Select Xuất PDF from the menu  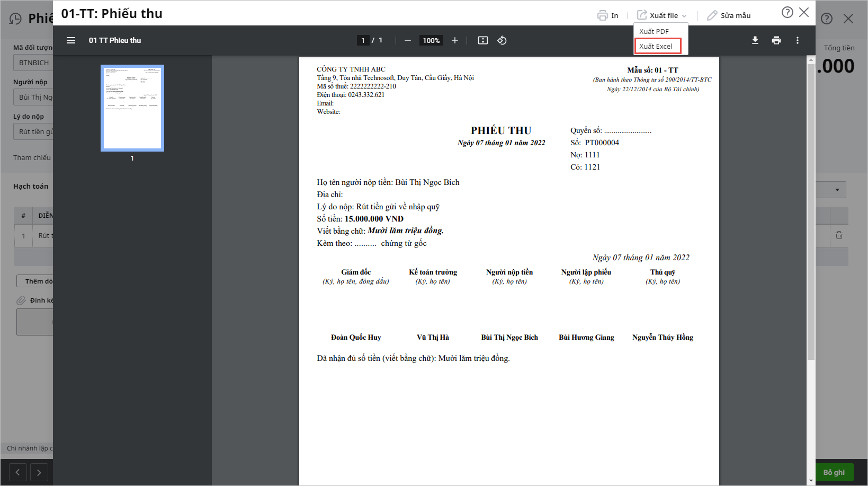(x=654, y=31)
